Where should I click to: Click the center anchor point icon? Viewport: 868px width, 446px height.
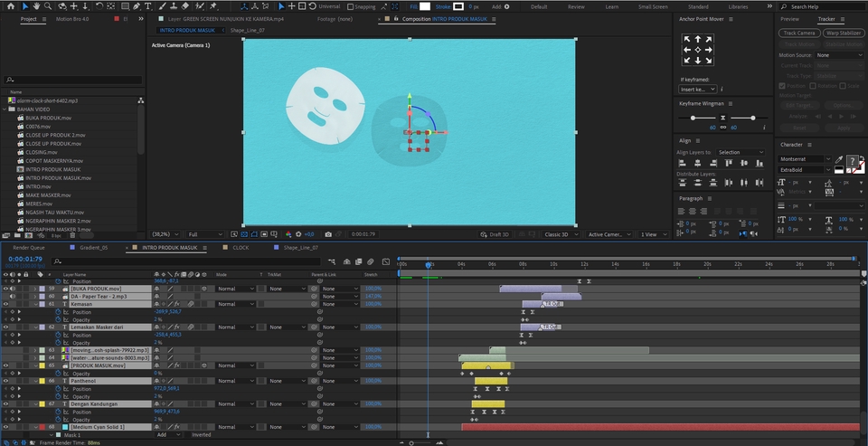pos(697,50)
